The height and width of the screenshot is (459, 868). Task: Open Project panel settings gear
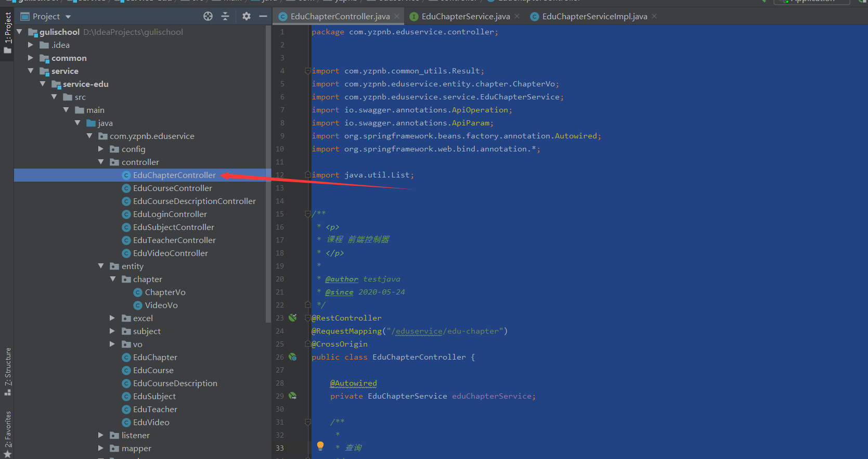[247, 16]
